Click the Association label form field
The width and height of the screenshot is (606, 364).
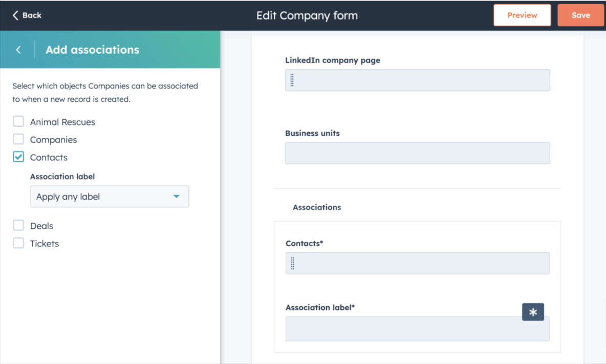(418, 329)
